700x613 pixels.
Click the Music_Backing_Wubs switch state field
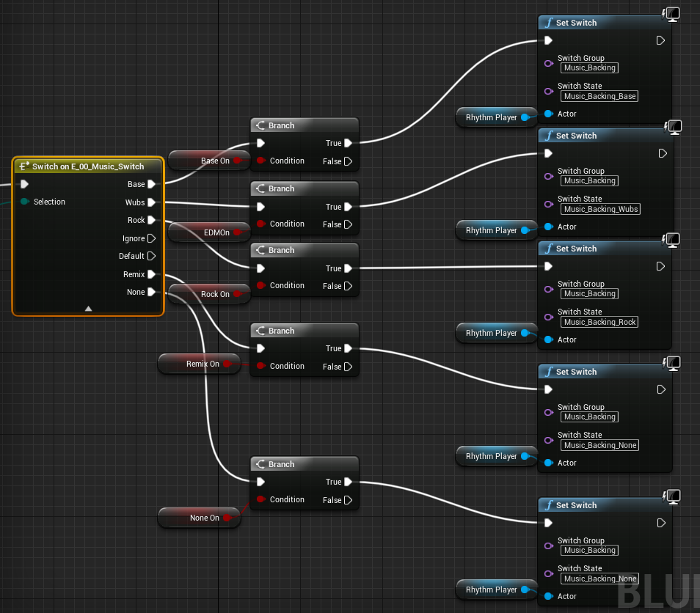pyautogui.click(x=600, y=209)
